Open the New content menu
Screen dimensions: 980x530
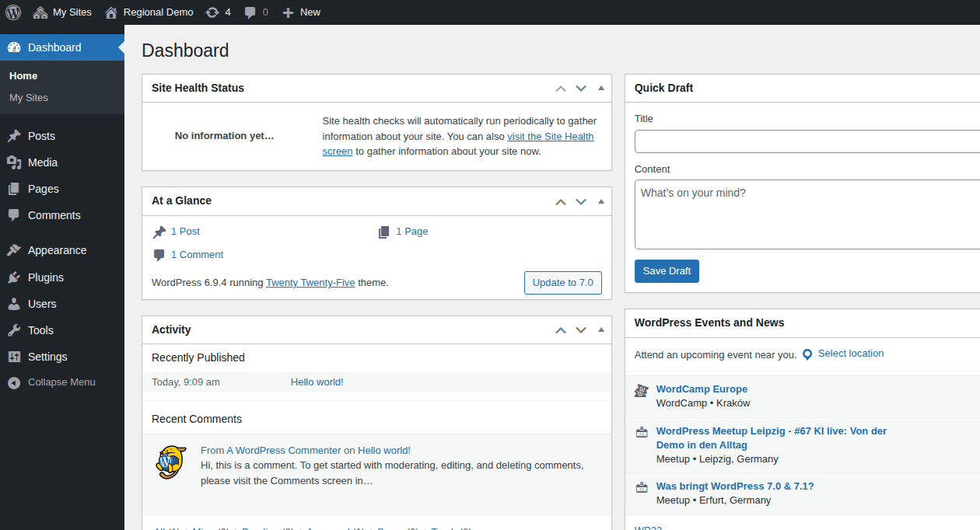pos(301,12)
